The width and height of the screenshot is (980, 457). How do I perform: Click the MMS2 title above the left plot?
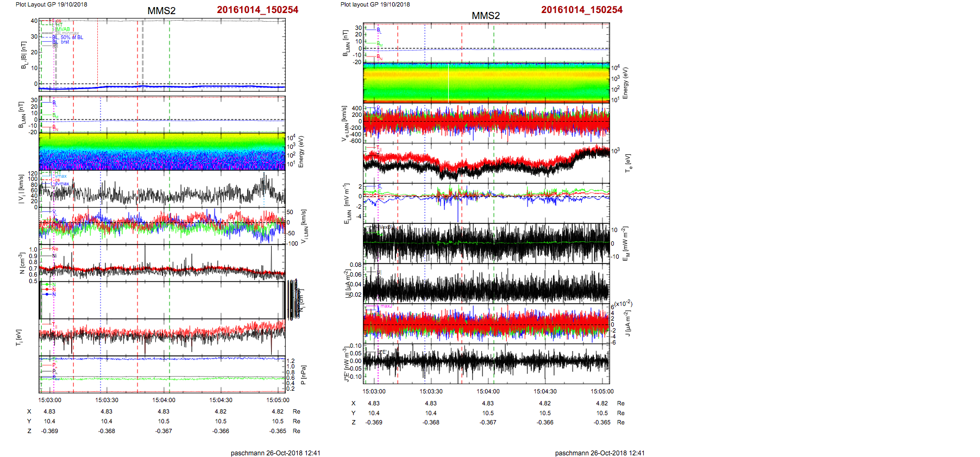[x=161, y=11]
